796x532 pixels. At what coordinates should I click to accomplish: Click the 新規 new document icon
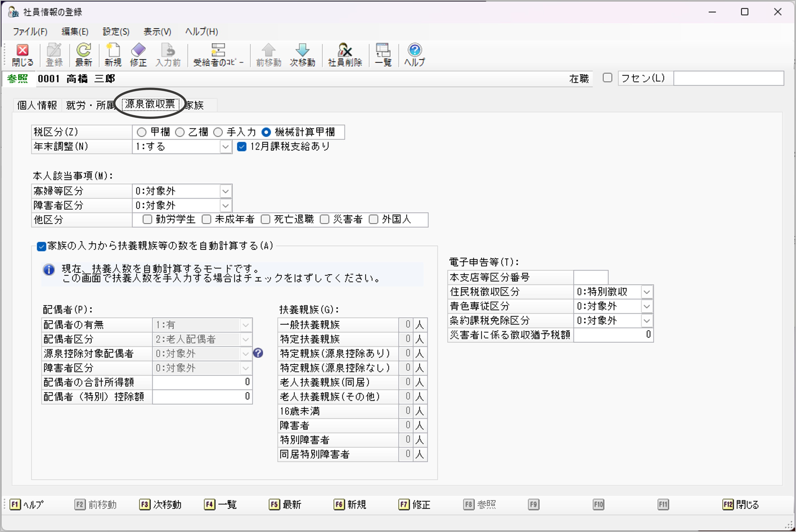(113, 51)
